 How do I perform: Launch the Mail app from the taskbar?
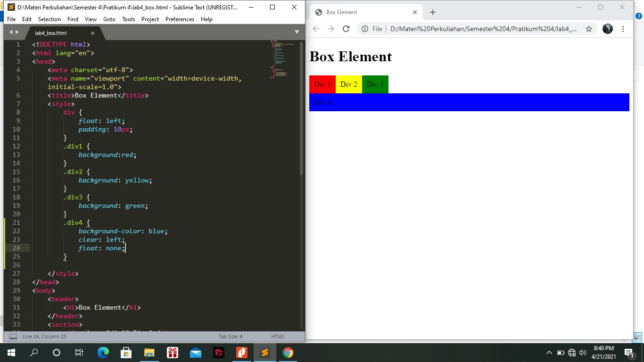click(196, 352)
